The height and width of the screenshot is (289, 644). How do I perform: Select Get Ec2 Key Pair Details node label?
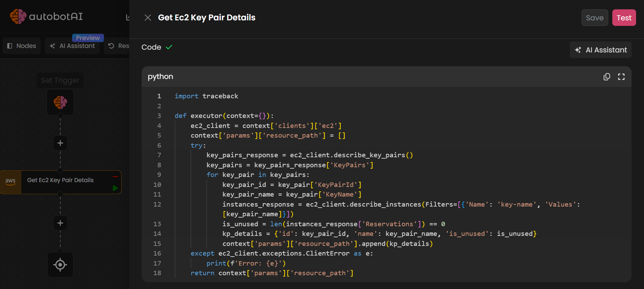point(60,180)
